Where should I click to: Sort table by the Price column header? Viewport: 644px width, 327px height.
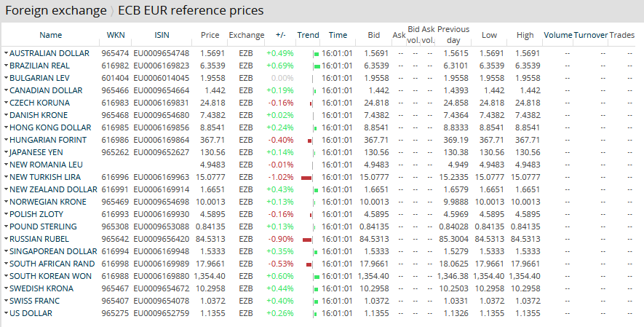tap(210, 35)
